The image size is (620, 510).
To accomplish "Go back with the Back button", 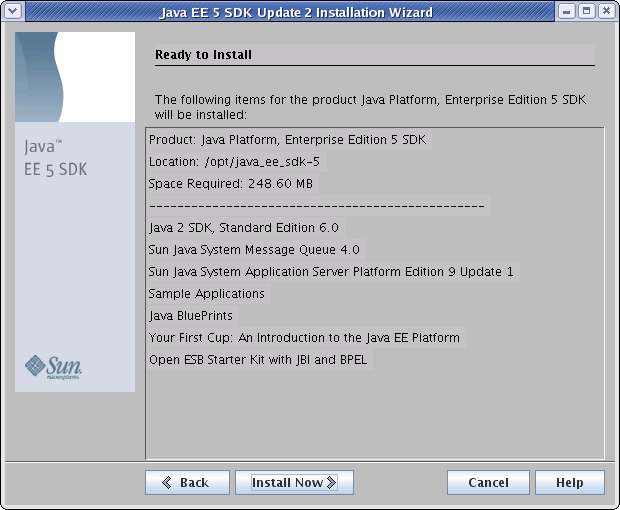I will pyautogui.click(x=187, y=482).
